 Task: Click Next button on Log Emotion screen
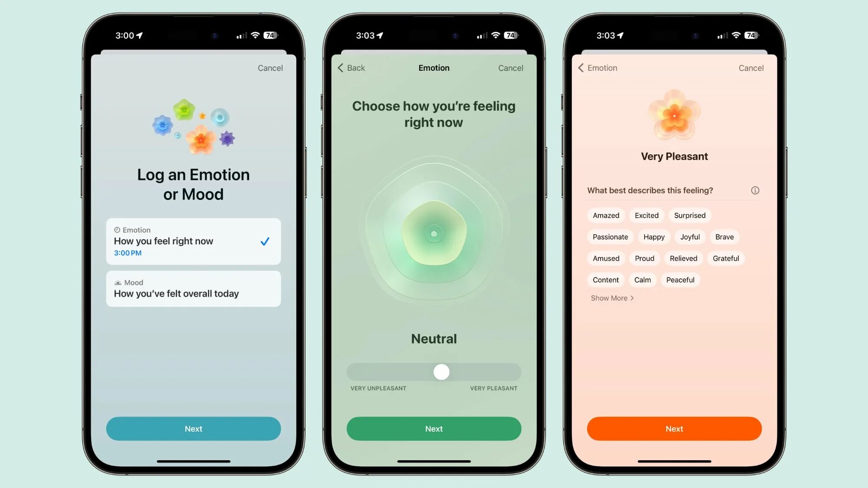(193, 429)
